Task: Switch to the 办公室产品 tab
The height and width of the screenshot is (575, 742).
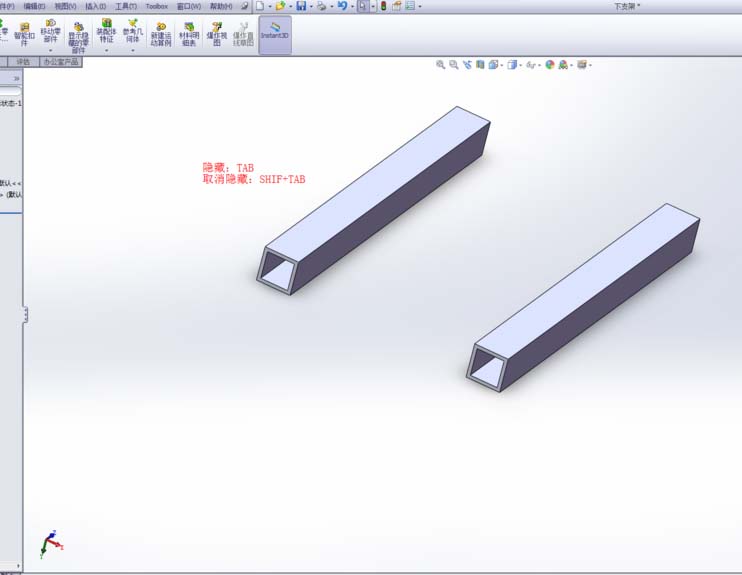Action: coord(61,62)
